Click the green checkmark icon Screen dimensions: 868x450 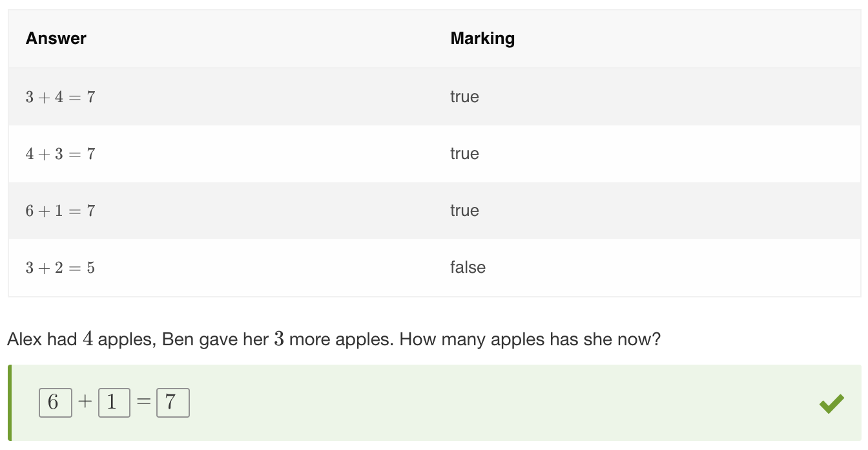coord(832,403)
